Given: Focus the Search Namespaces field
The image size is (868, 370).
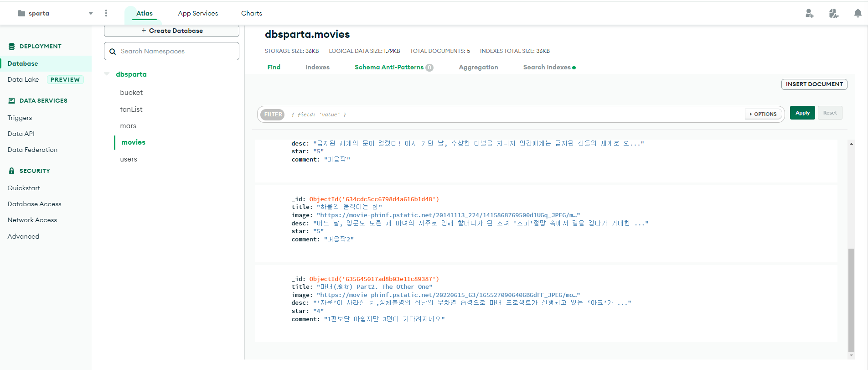Looking at the screenshot, I should [171, 51].
